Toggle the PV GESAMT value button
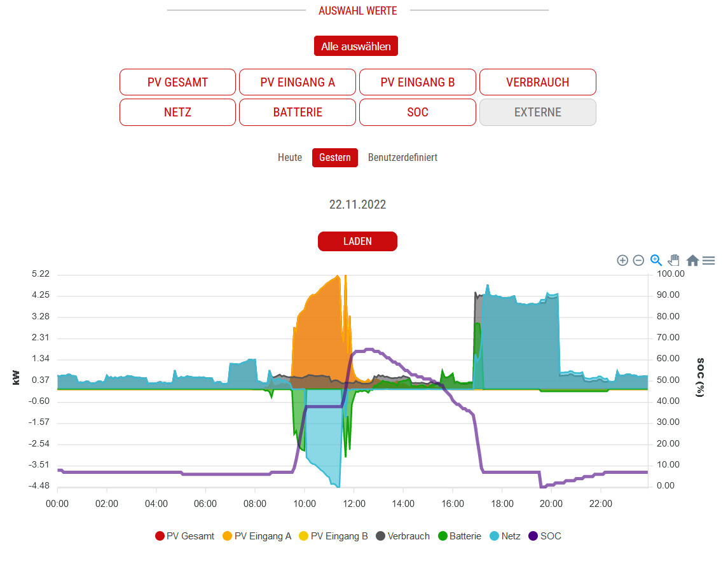Screen dimensions: 728x575 pos(177,82)
